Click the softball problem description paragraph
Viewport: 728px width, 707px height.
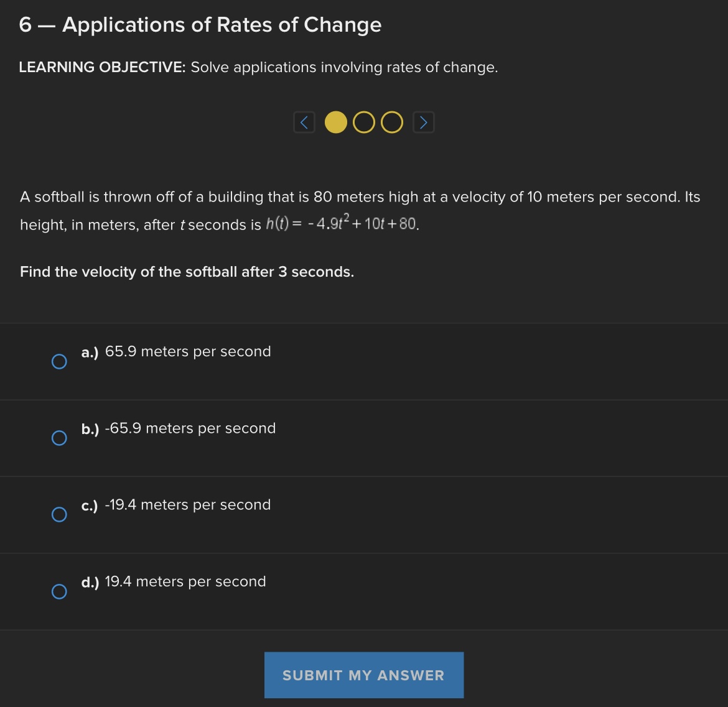click(x=360, y=198)
